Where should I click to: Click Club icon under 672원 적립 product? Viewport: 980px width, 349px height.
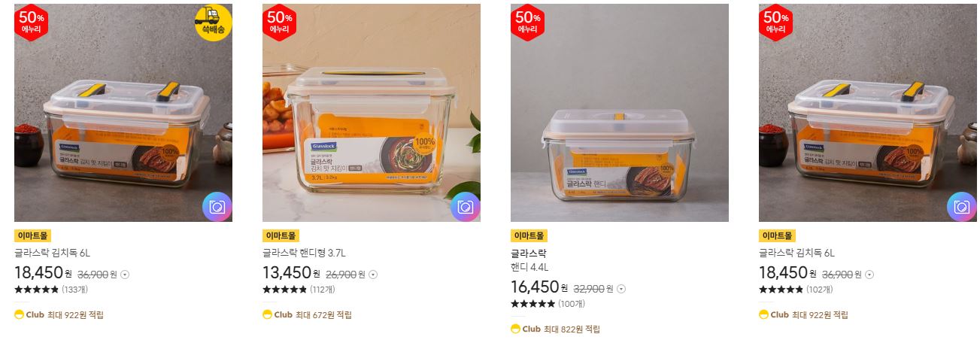coord(267,314)
